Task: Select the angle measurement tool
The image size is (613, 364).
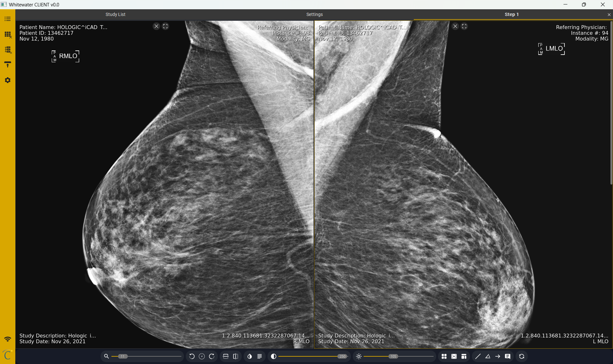Action: (488, 356)
